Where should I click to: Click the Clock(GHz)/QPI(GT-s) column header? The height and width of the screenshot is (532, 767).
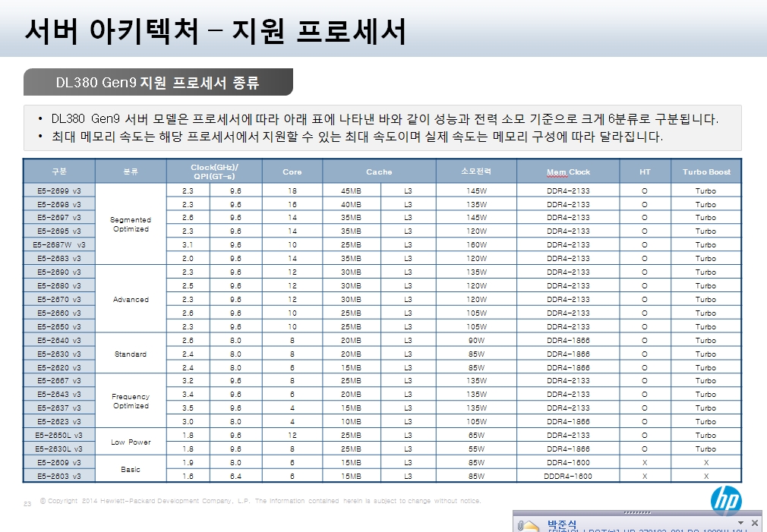(214, 172)
